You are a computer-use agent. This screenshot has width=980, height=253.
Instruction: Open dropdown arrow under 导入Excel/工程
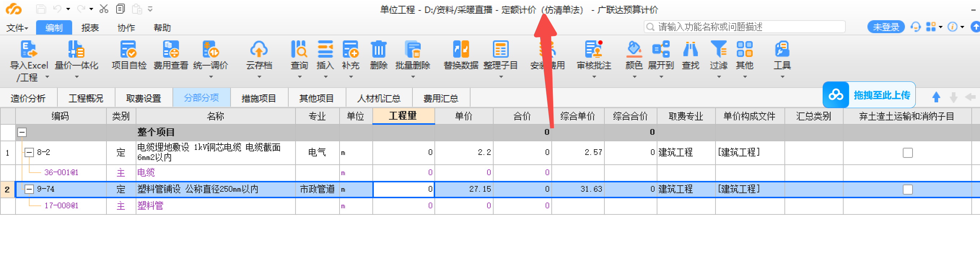click(47, 77)
